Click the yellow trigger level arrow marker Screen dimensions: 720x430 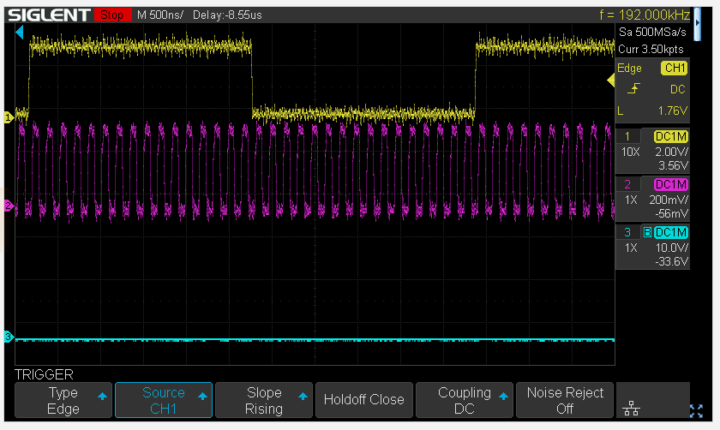click(x=613, y=82)
